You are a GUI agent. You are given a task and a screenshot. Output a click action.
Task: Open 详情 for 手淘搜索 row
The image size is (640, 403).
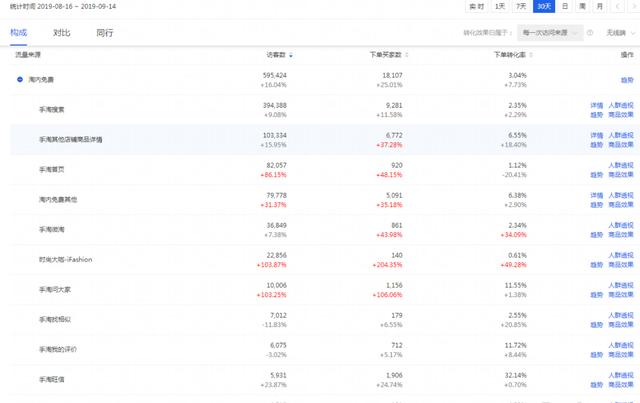(x=596, y=104)
